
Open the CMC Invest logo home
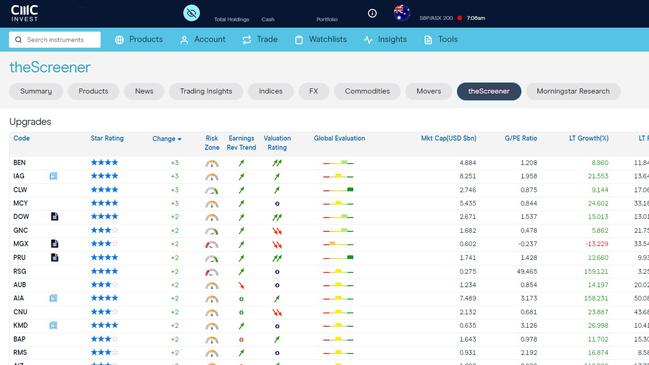[24, 13]
